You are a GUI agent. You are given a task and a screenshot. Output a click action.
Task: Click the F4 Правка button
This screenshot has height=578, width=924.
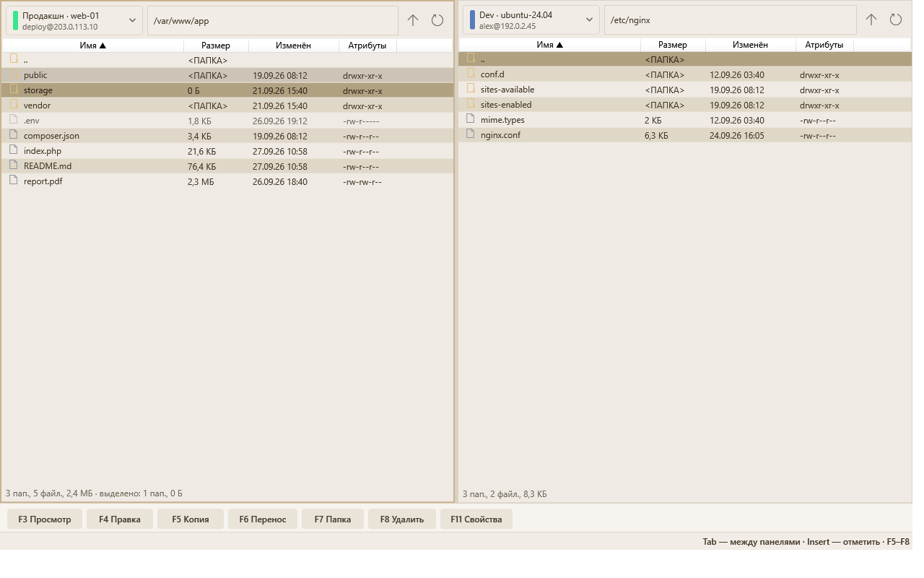[x=120, y=519]
